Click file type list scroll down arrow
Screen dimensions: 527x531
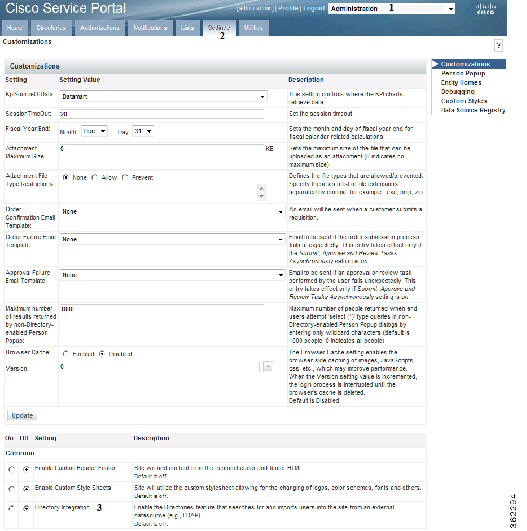click(261, 196)
